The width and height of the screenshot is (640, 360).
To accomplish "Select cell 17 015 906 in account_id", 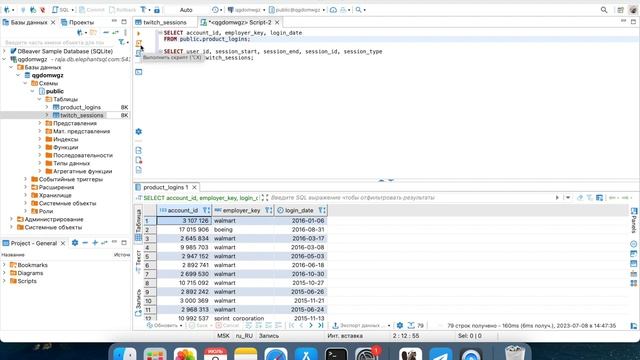I will pyautogui.click(x=184, y=230).
